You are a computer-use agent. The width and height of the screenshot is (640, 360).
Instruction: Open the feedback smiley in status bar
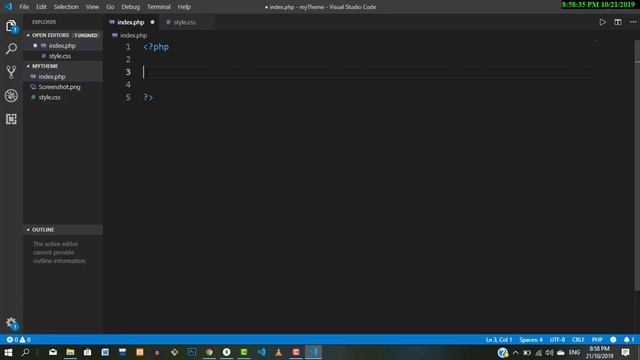(x=613, y=340)
